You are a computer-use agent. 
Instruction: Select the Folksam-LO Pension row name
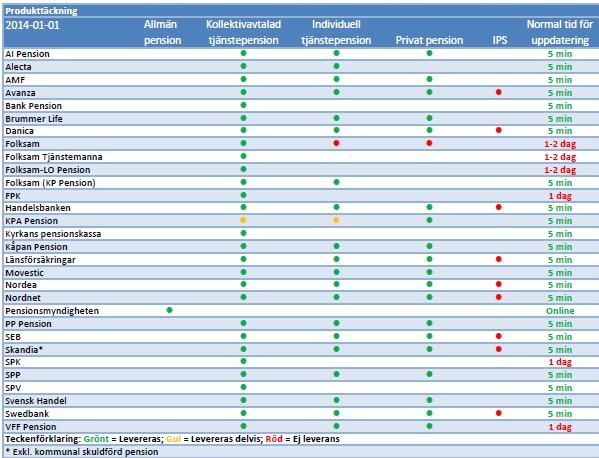(x=48, y=170)
